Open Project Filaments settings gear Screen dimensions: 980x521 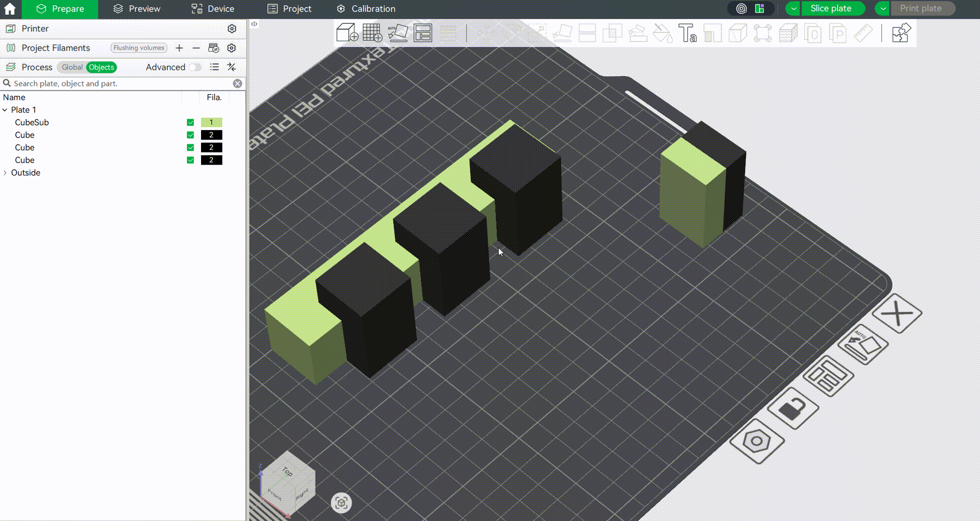click(231, 48)
